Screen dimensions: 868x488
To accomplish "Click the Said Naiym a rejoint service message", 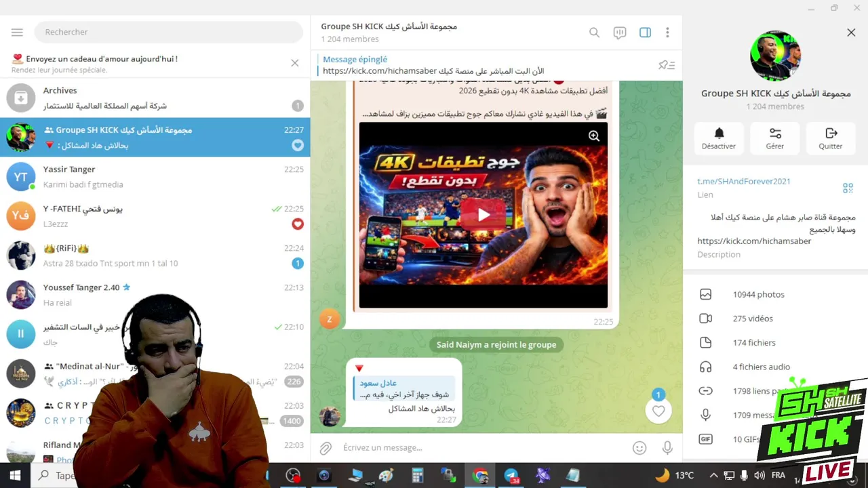I will click(496, 344).
